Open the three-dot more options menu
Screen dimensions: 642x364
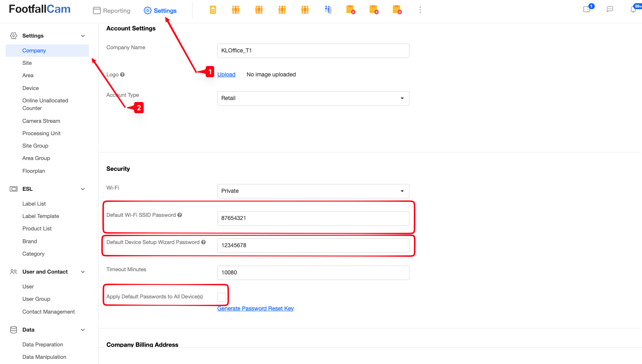420,10
